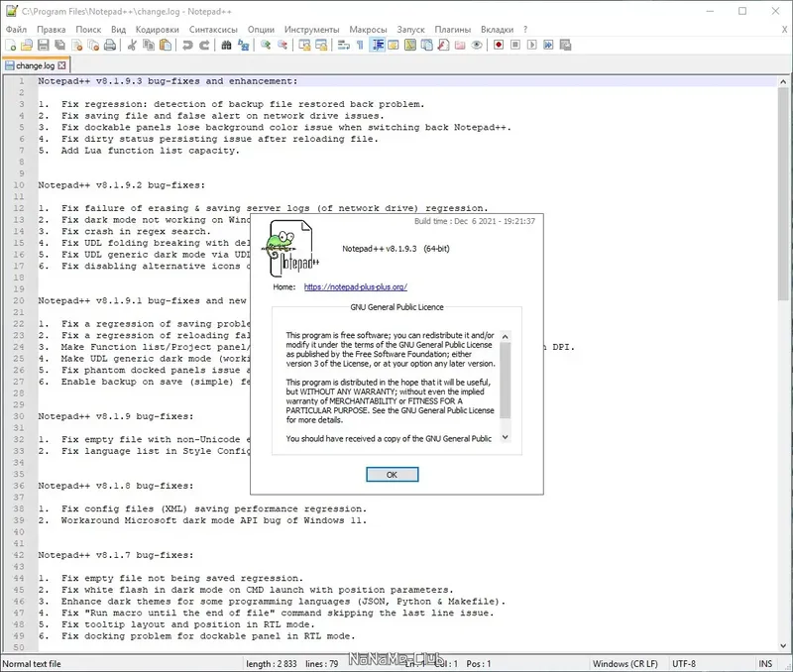
Task: Open the Инструменты menu
Action: click(311, 30)
